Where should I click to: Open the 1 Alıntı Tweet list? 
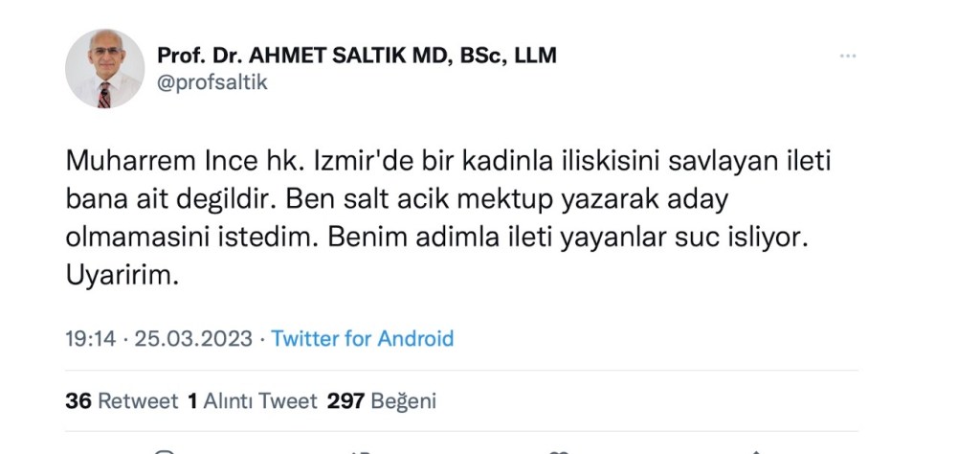[x=252, y=400]
